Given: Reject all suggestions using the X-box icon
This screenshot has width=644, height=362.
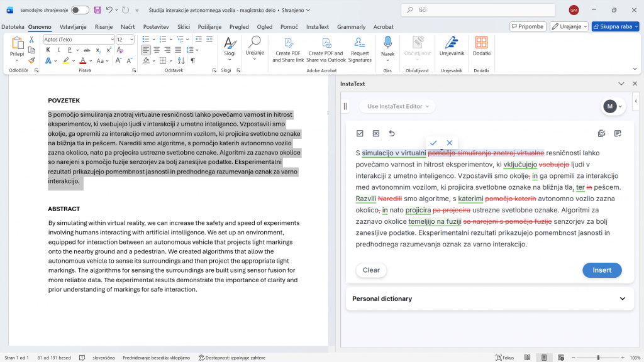Looking at the screenshot, I should pyautogui.click(x=376, y=133).
